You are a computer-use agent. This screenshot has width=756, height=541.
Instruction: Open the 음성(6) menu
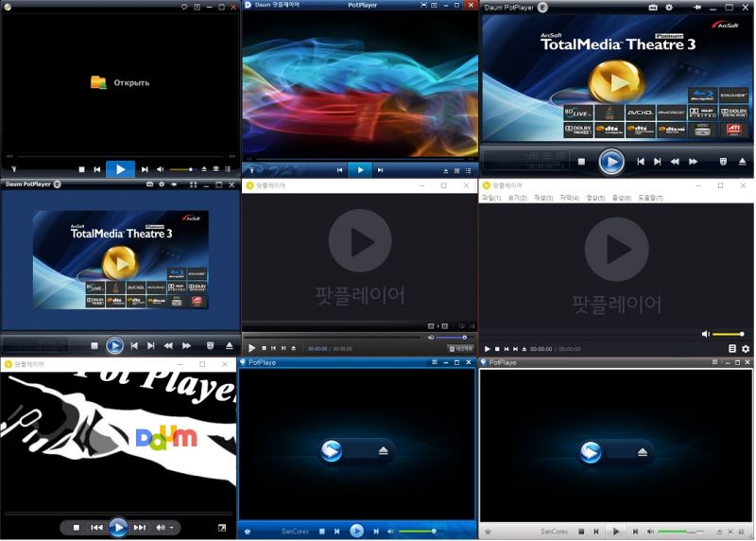(622, 198)
